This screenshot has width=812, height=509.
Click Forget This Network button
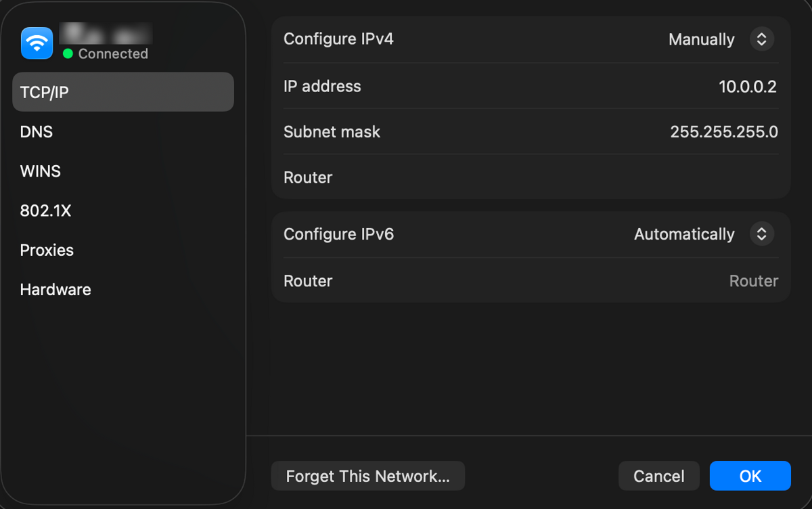(368, 476)
